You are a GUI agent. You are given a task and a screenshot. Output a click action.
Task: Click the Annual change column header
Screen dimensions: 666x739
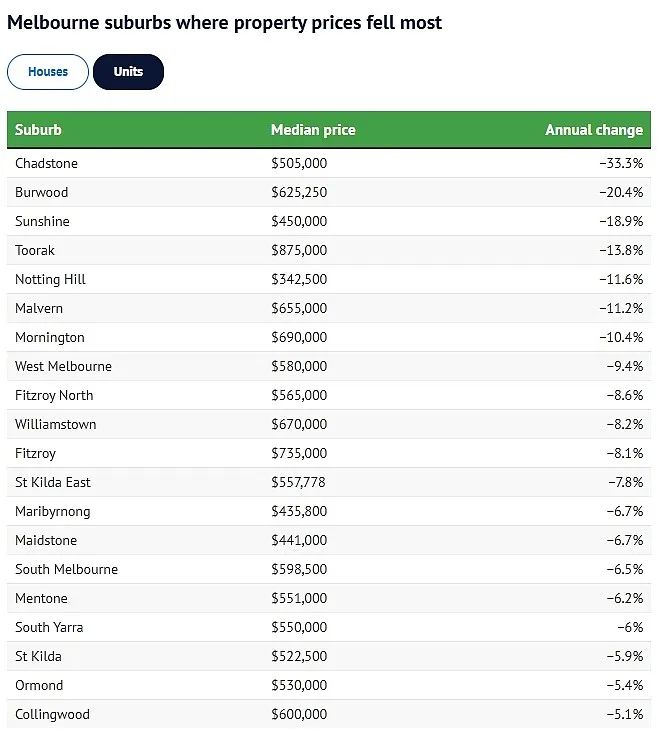click(593, 130)
